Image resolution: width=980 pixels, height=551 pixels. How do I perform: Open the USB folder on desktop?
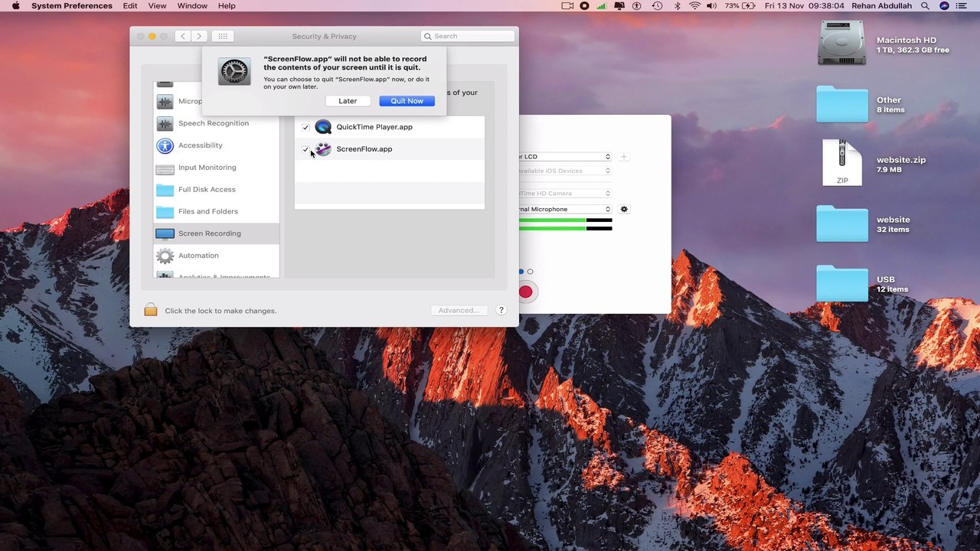(x=841, y=283)
